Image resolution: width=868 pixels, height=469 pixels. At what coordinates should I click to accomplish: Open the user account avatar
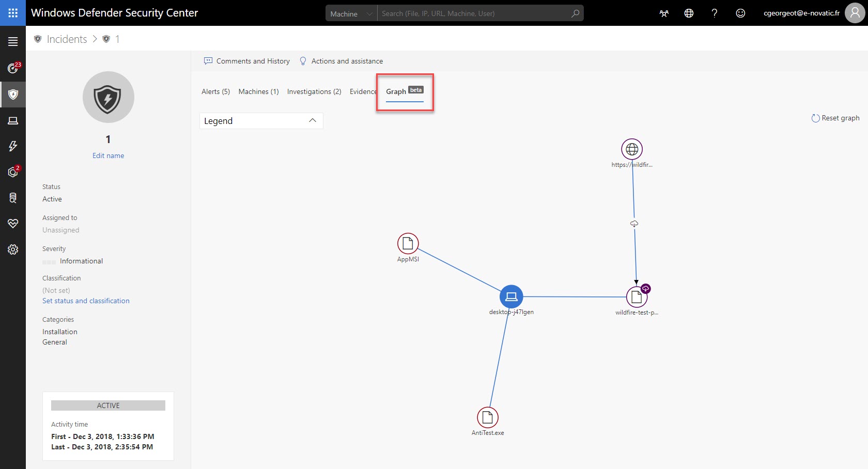[x=855, y=13]
